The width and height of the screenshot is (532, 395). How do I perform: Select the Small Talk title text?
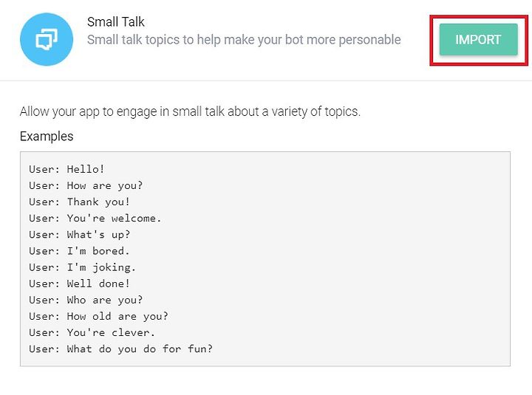pyautogui.click(x=116, y=22)
